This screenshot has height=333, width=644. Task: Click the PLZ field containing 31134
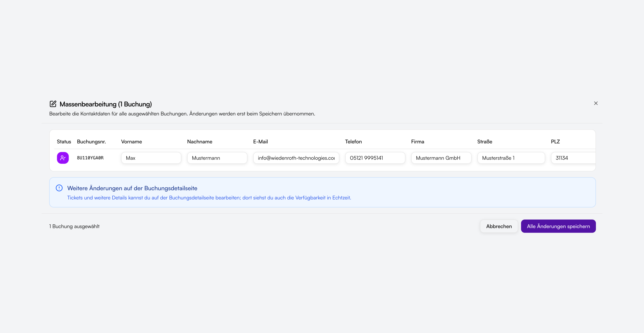point(573,158)
